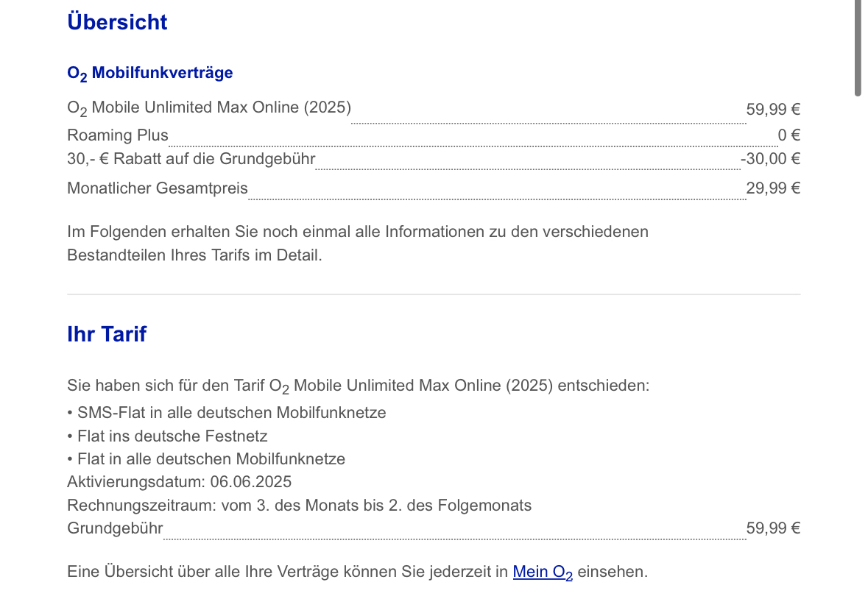Click Aktivierungsdatum: 06.06.2025 line
Viewport: 868px width, 613px height.
tap(180, 482)
